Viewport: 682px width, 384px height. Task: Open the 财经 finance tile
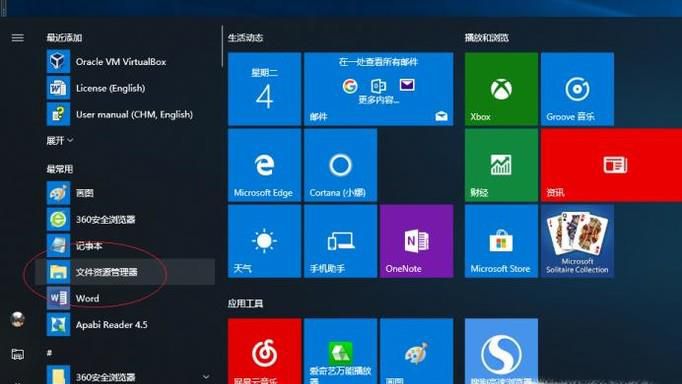click(501, 165)
